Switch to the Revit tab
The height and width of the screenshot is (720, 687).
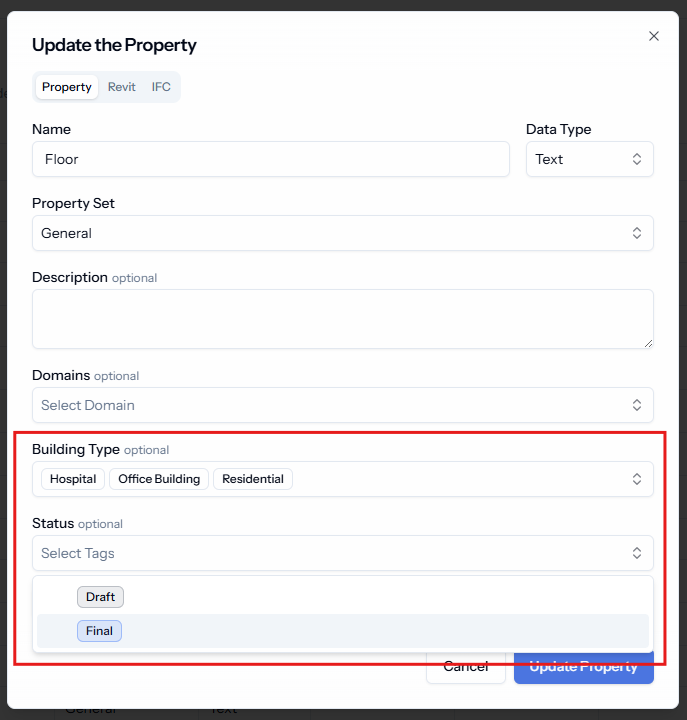pyautogui.click(x=122, y=87)
